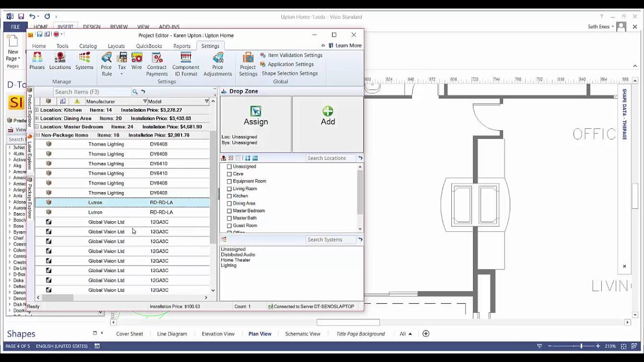
Task: Check the Equipment Room checkbox
Action: tap(229, 182)
